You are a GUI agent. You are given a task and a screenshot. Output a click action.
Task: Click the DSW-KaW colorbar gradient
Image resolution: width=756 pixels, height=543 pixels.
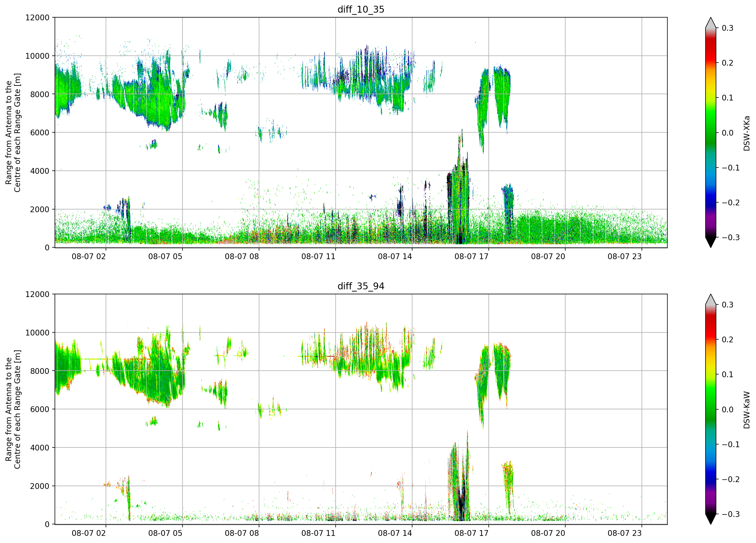[711, 409]
